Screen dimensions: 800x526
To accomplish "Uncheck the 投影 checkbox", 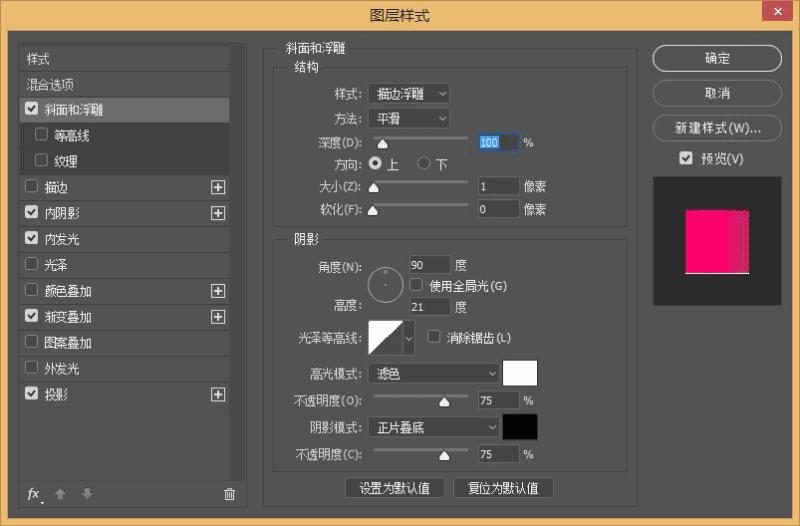I will coord(32,393).
